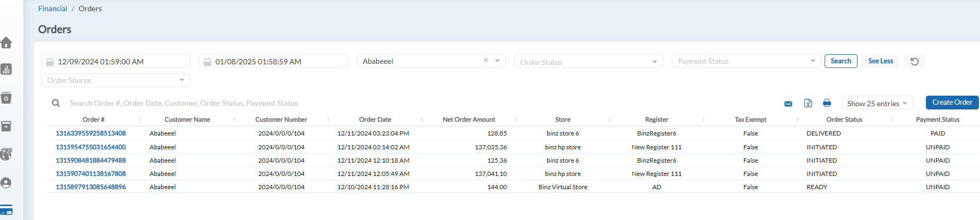980x220 pixels.
Task: Export orders to Excel
Action: [808, 103]
